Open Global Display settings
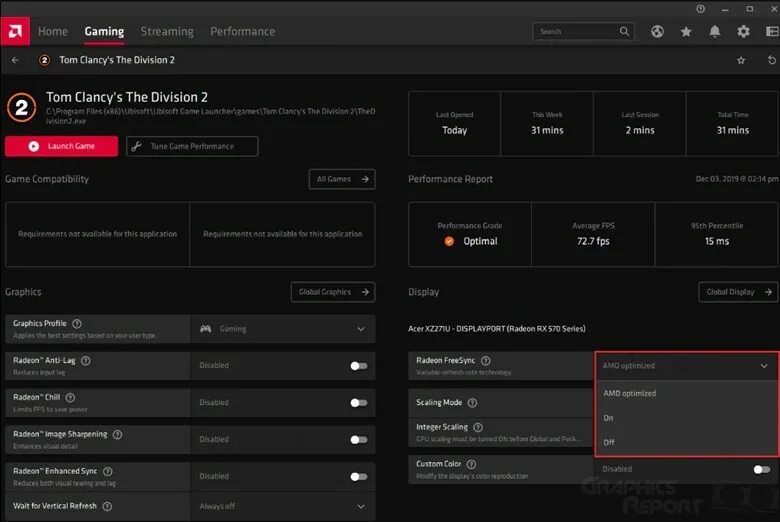Viewport: 780px width, 522px height. pos(738,292)
